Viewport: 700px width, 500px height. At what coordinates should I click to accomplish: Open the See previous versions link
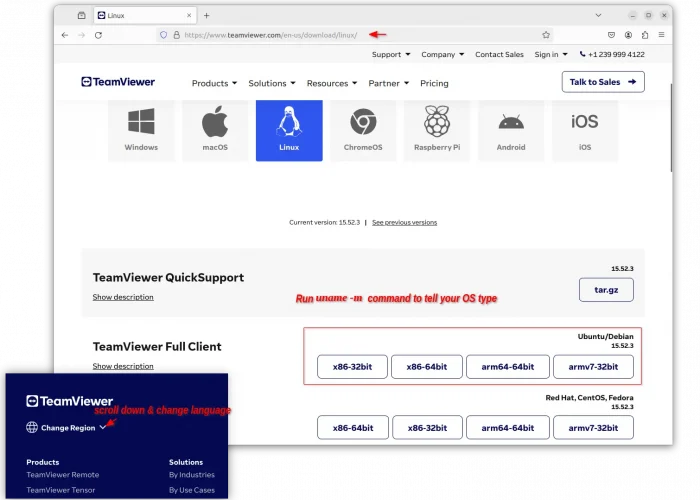(x=404, y=222)
